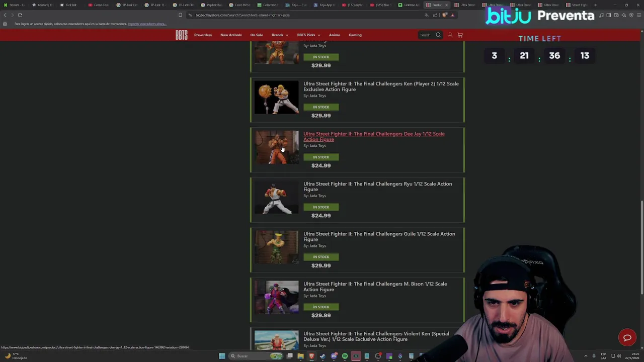Image resolution: width=644 pixels, height=362 pixels.
Task: Open On Sale menu item
Action: [x=257, y=35]
